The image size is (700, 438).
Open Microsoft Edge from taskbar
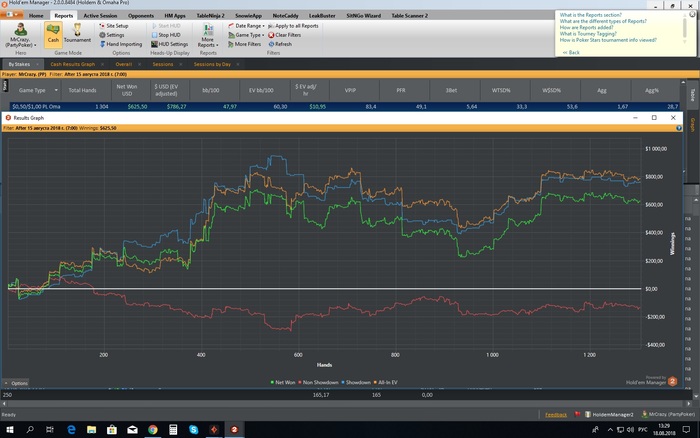tap(71, 430)
